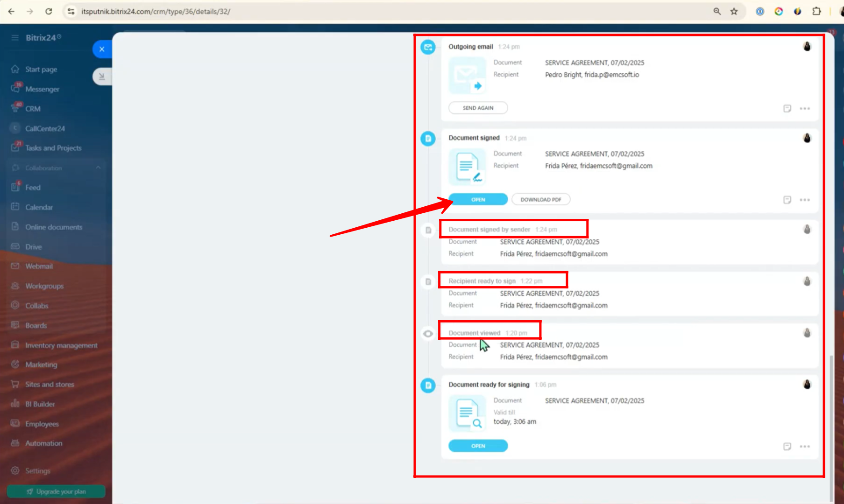
Task: Click Outgoing email thumbnail image
Action: pos(467,76)
